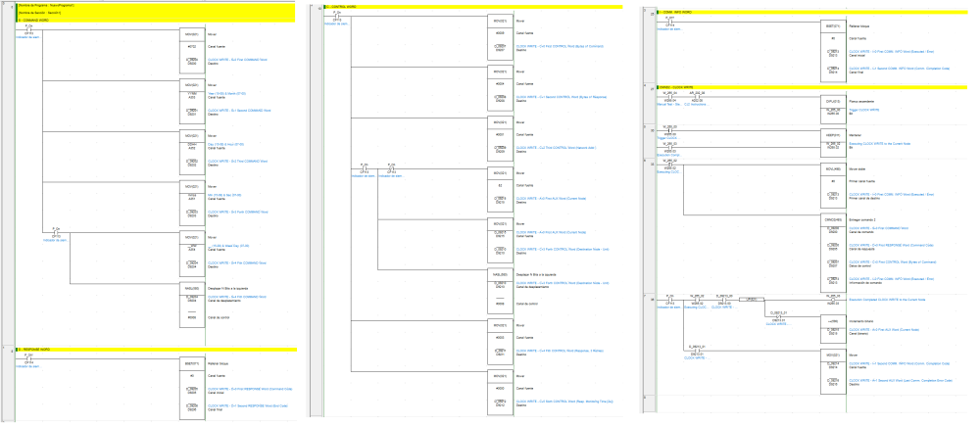Select the '3 - COMM. INFO WORD' rung header

676,11
